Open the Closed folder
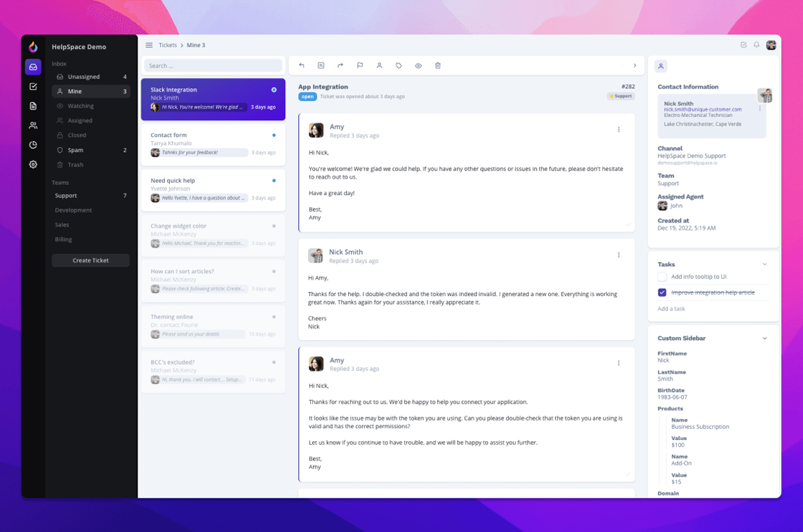 coord(91,135)
